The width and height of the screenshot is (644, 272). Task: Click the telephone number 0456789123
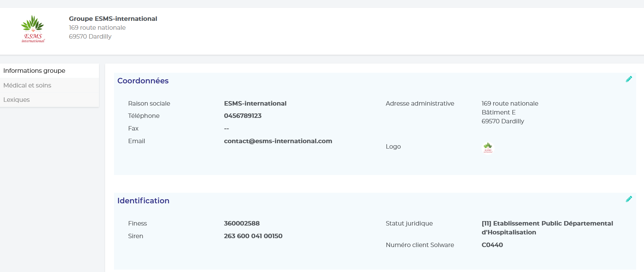point(243,116)
